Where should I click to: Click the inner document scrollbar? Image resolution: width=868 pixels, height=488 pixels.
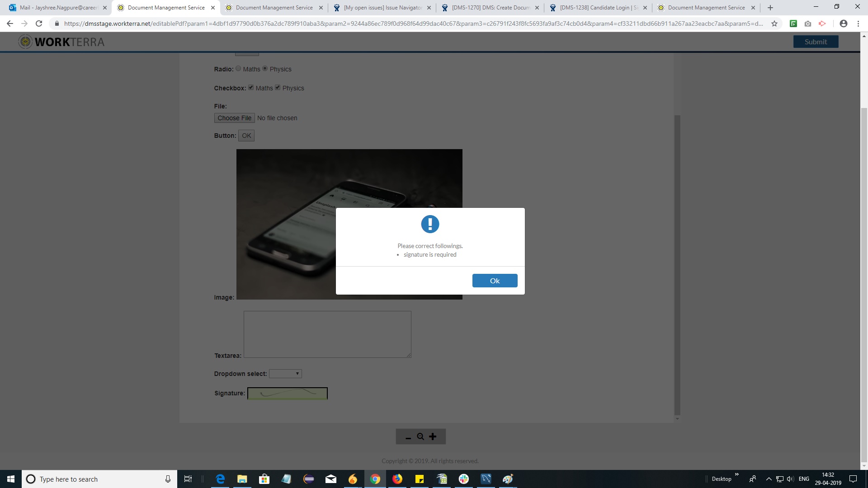click(x=677, y=264)
